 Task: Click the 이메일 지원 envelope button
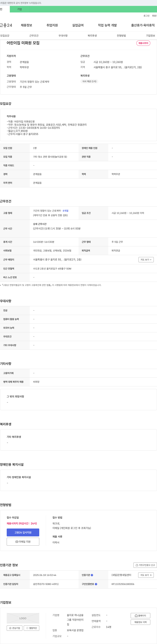[x=23, y=541]
